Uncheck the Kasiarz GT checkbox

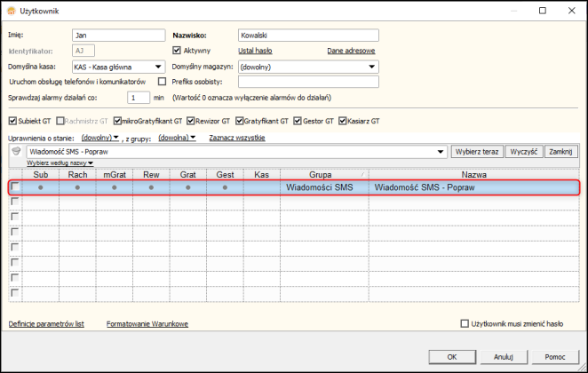tap(342, 121)
